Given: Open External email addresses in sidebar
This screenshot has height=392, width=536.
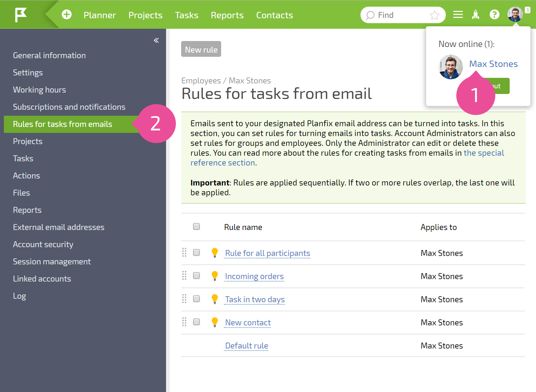Looking at the screenshot, I should 59,227.
